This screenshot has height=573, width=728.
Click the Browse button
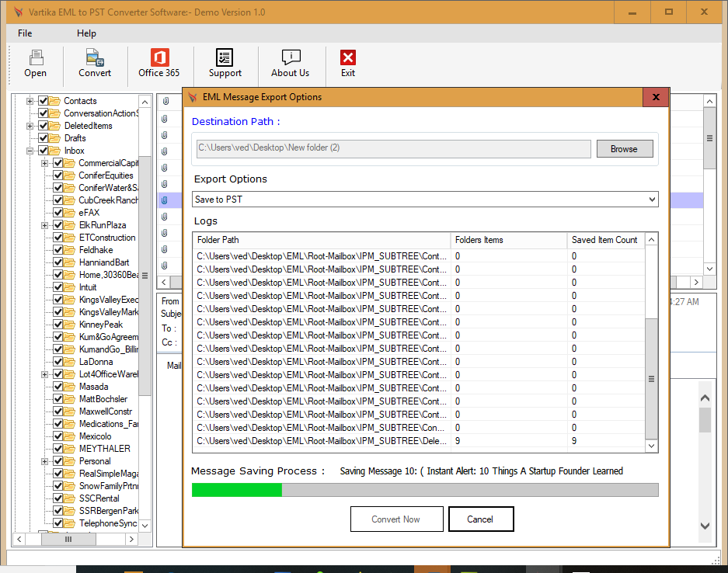pyautogui.click(x=625, y=149)
